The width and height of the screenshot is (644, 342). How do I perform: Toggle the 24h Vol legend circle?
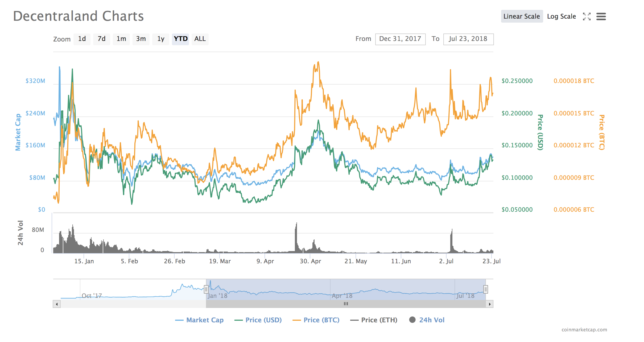point(412,320)
